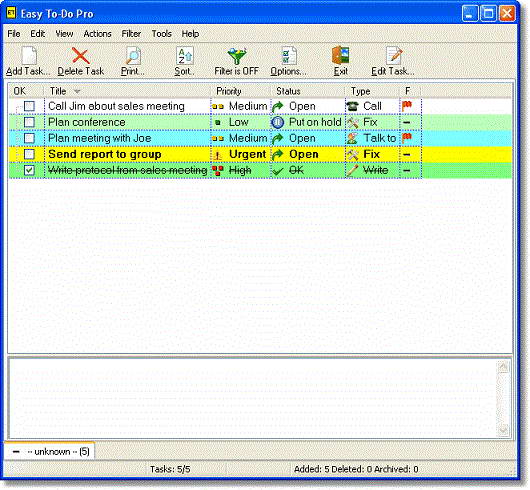Viewport: 530px width, 490px height.
Task: Click the Put on hold status text
Action: click(315, 122)
